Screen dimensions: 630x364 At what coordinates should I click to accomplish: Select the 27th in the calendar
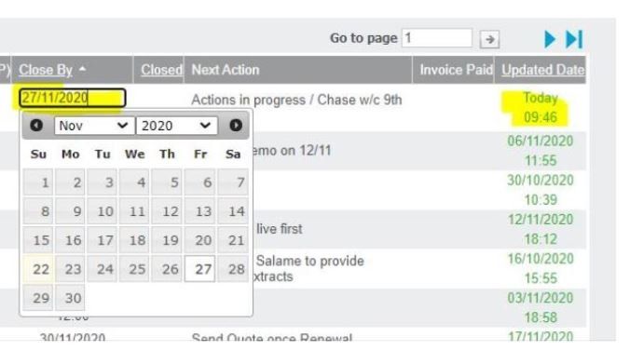tap(199, 269)
